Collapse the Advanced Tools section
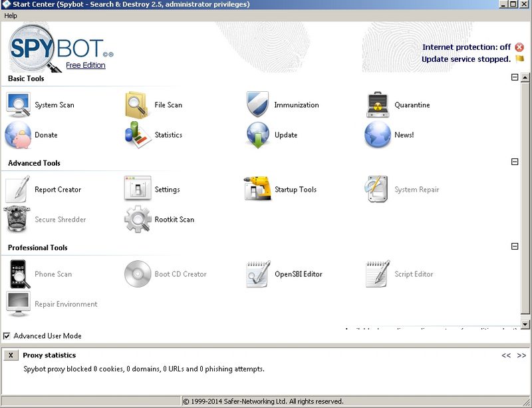The width and height of the screenshot is (532, 408). coord(515,162)
